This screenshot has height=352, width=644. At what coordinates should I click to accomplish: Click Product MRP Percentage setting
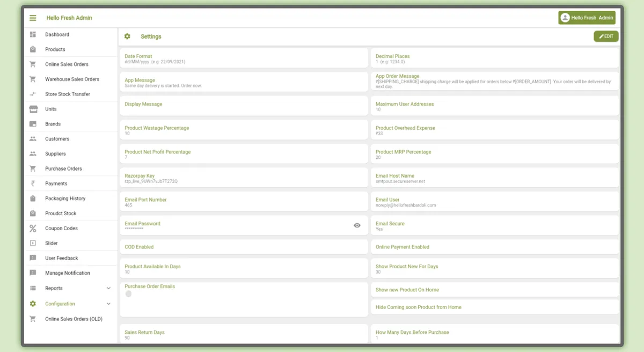[x=495, y=153]
